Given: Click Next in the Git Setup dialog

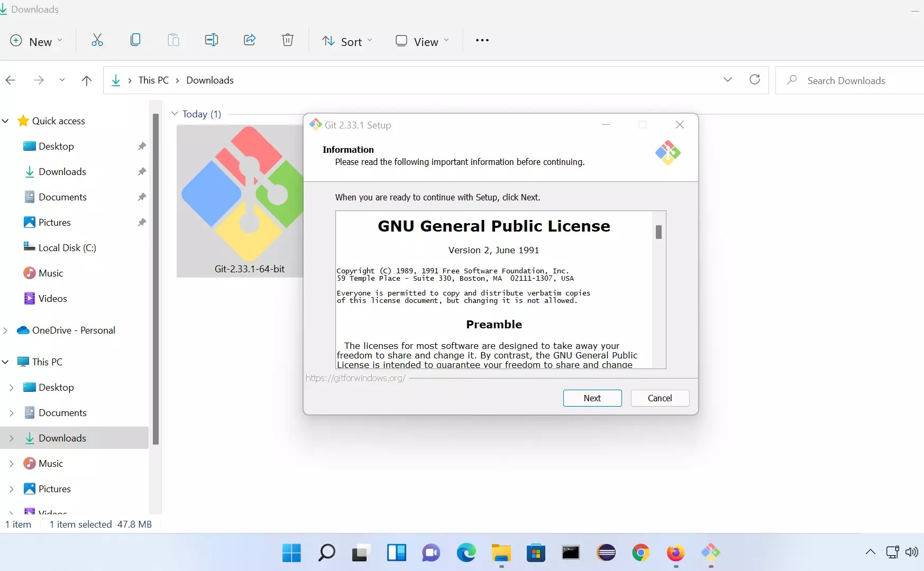Looking at the screenshot, I should point(592,398).
